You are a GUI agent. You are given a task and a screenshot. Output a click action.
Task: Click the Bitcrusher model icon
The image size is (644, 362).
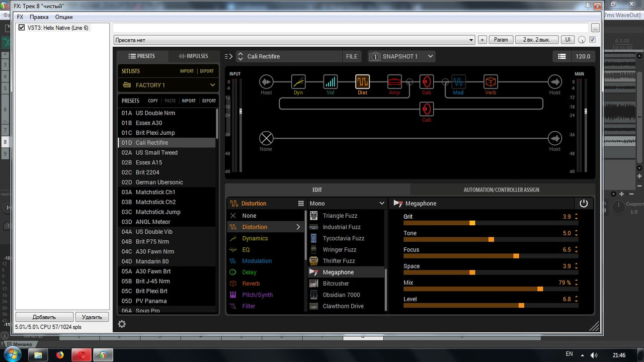[x=314, y=284]
